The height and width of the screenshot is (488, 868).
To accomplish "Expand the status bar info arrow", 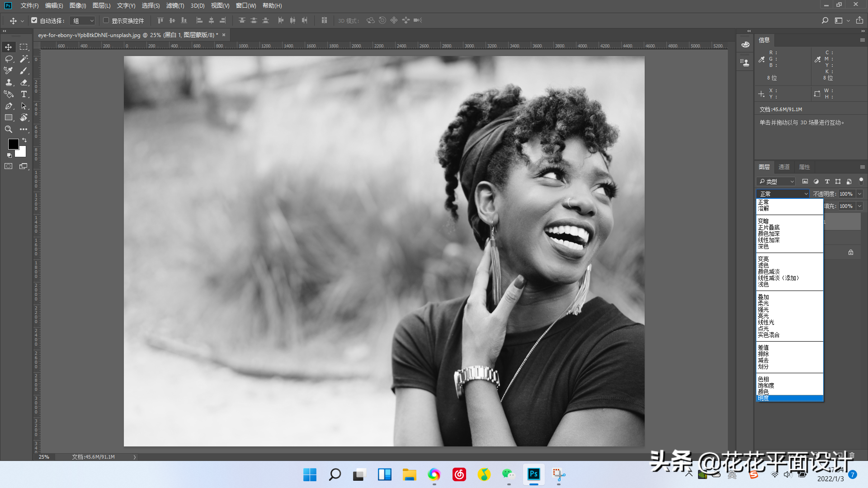I will pos(135,457).
